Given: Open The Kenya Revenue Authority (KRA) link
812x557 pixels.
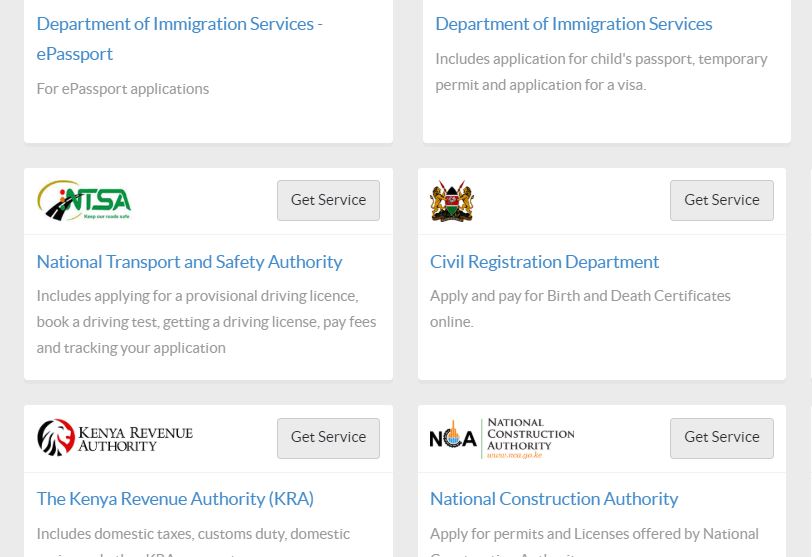Looking at the screenshot, I should (175, 499).
